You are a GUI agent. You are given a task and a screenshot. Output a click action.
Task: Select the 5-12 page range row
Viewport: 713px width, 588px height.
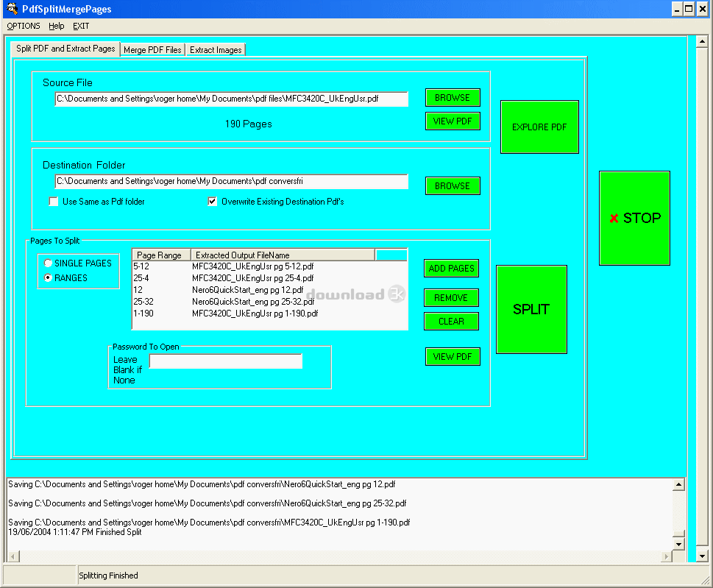click(x=269, y=266)
